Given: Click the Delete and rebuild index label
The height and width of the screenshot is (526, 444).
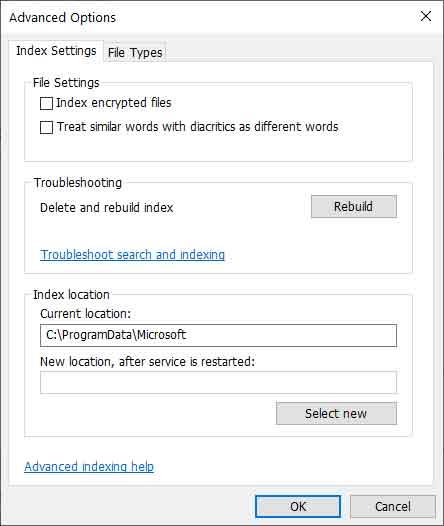Looking at the screenshot, I should 107,208.
